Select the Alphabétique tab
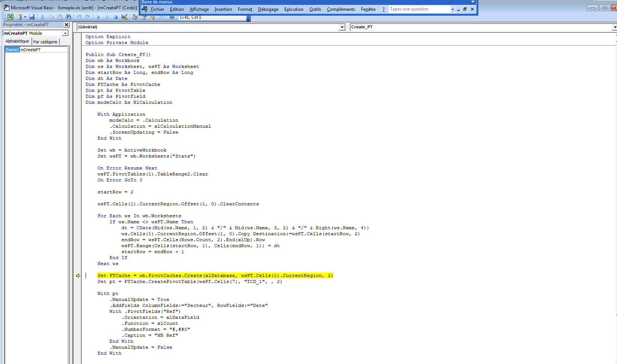Screen dimensions: 617x364 [x=17, y=41]
